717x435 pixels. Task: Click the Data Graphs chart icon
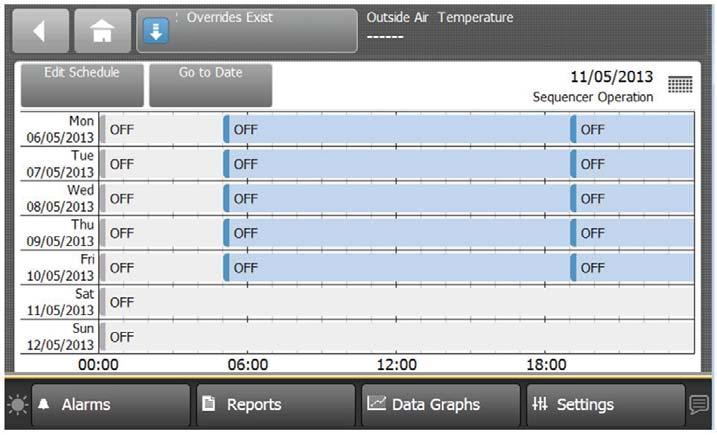coord(376,404)
